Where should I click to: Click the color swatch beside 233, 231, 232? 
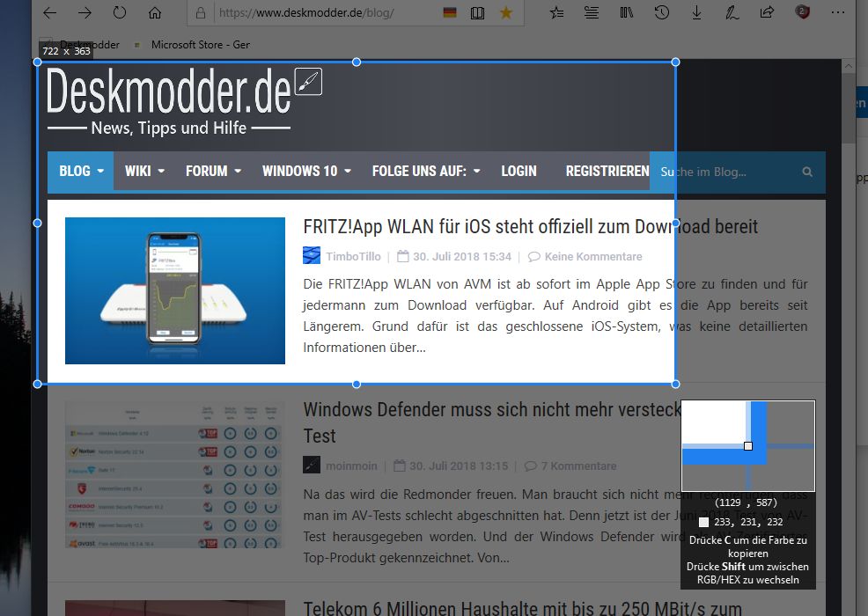pos(703,522)
